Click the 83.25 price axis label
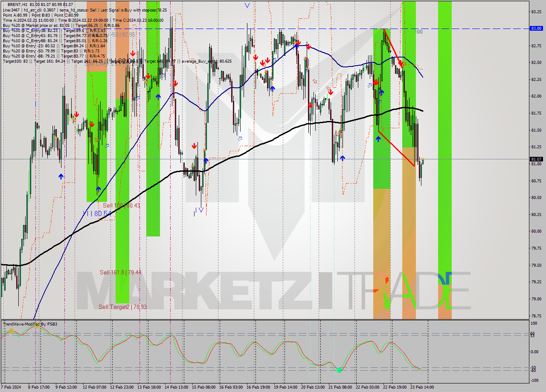This screenshot has width=546, height=392. coord(536,12)
